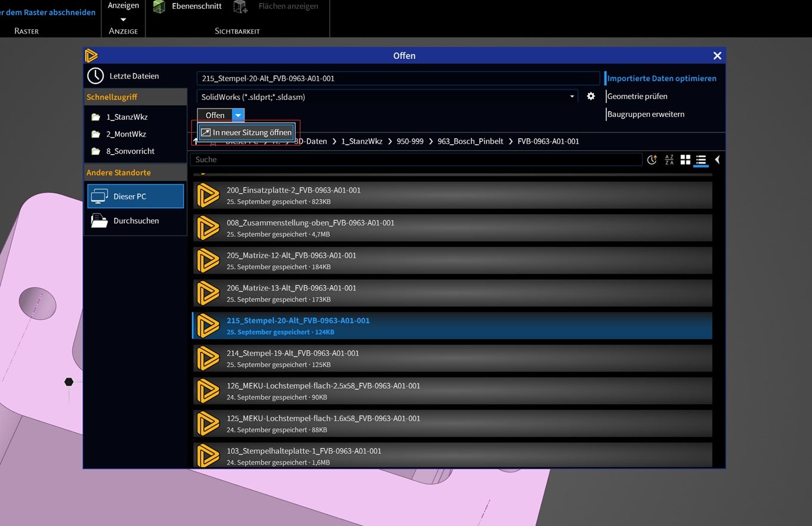Viewport: 812px width, 526px height.
Task: Collapse the side pane with the arrow
Action: pyautogui.click(x=717, y=160)
